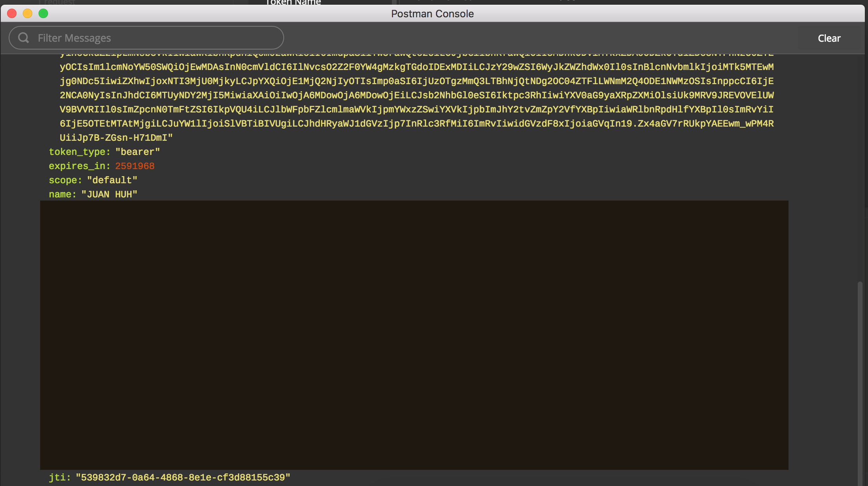Select the expires_in value 2591968
This screenshot has height=486, width=868.
(x=135, y=166)
